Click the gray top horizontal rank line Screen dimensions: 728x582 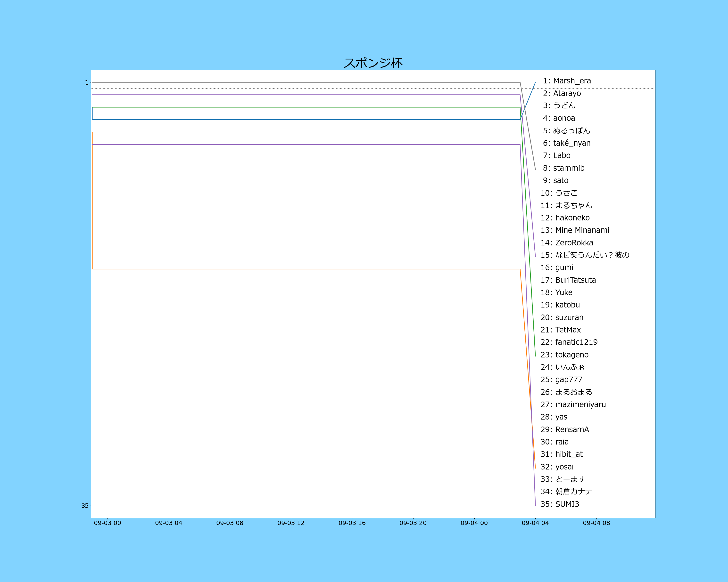[304, 82]
